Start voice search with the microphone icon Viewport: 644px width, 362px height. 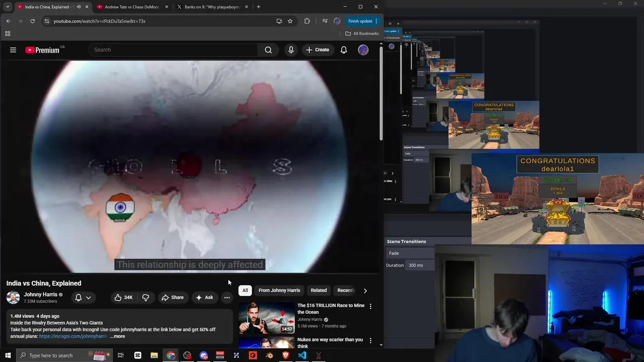point(291,50)
